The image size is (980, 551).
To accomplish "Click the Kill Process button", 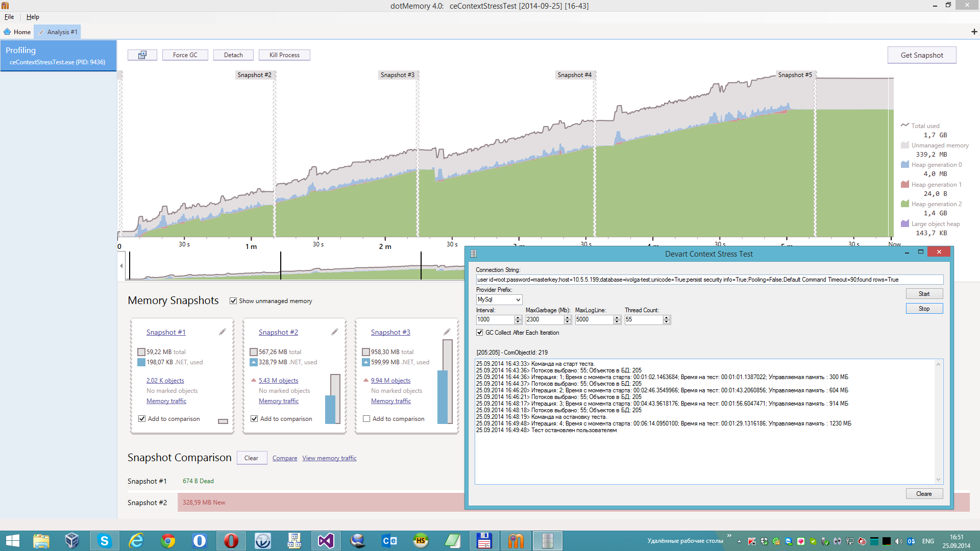I will (284, 55).
